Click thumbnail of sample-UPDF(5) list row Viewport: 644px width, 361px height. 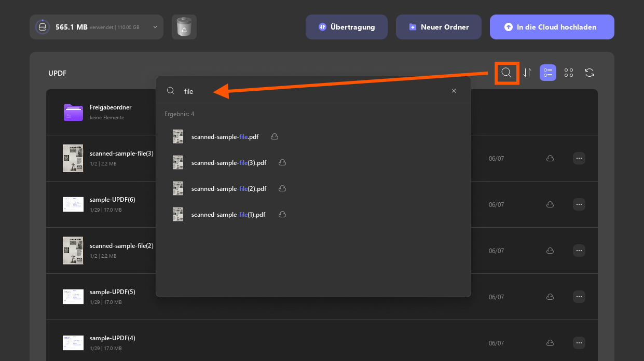coord(73,297)
